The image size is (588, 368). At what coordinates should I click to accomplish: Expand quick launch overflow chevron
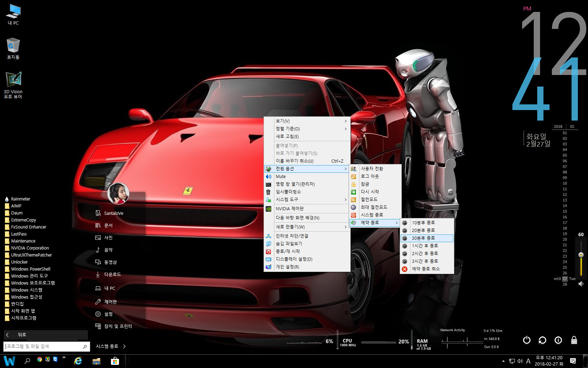coord(64,358)
